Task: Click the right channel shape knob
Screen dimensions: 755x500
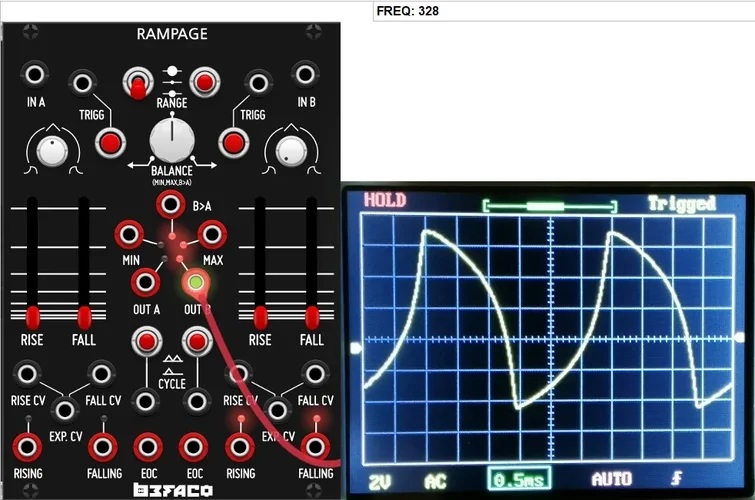Action: point(290,151)
